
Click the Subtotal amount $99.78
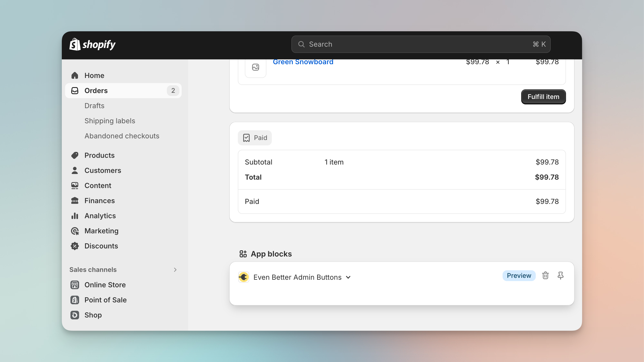pyautogui.click(x=547, y=162)
